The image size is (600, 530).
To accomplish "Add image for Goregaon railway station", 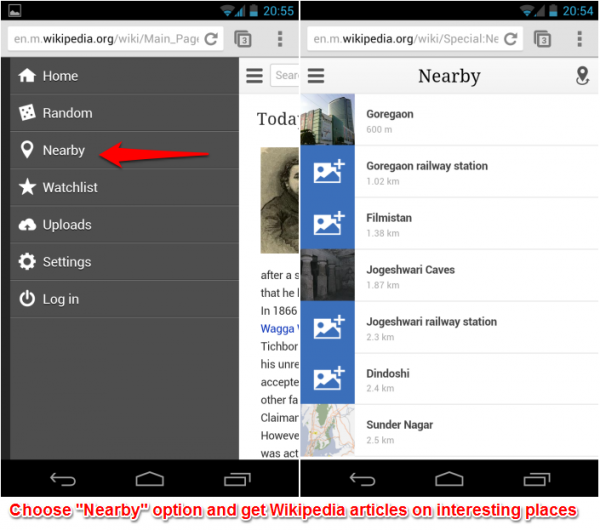I will [328, 171].
